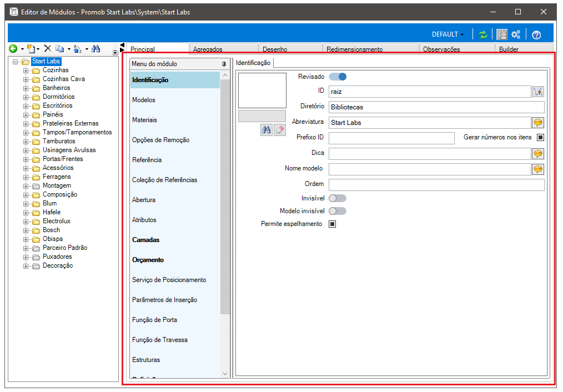The image size is (563, 392).
Task: Click the green back arrow icon
Action: [13, 48]
